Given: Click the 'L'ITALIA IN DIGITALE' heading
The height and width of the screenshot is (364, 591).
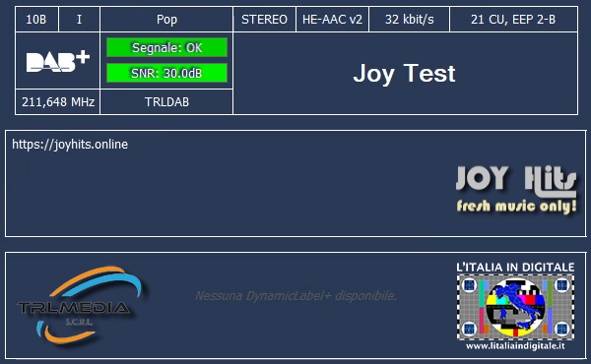Looking at the screenshot, I should pos(515,268).
